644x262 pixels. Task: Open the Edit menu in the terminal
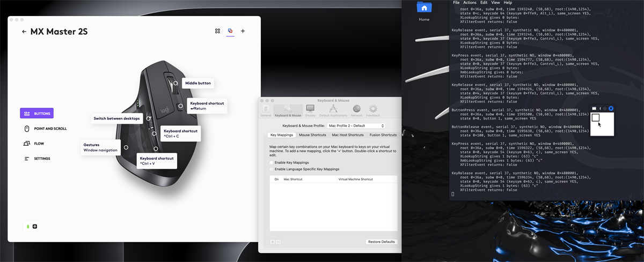[484, 3]
